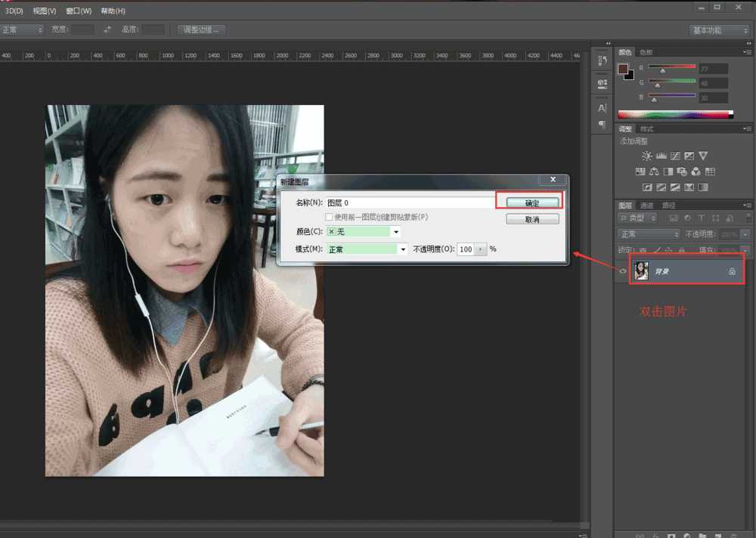Screen dimensions: 756x538
Task: Open the blend mode dropdown in the Layers panel
Action: tap(648, 234)
